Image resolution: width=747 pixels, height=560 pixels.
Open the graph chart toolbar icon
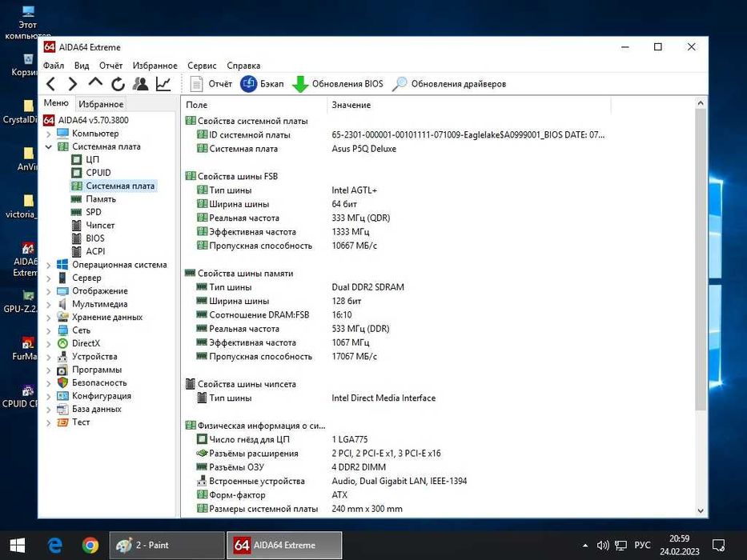[163, 84]
